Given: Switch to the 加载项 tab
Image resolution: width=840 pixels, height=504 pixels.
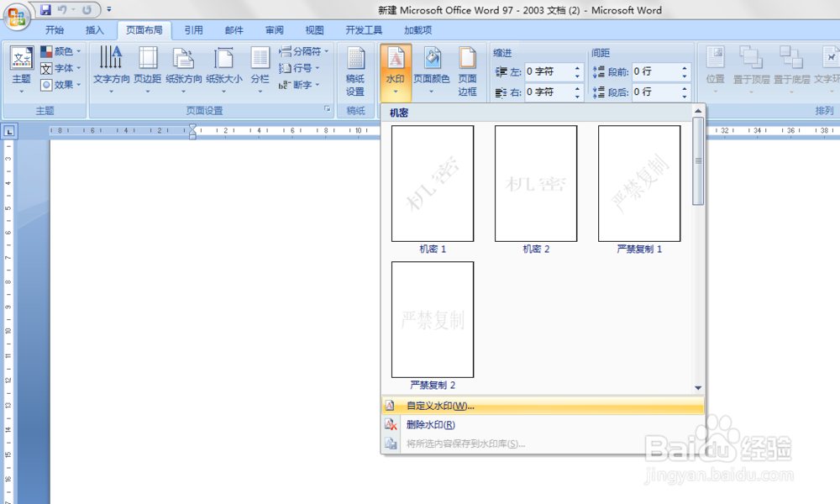Looking at the screenshot, I should (417, 30).
